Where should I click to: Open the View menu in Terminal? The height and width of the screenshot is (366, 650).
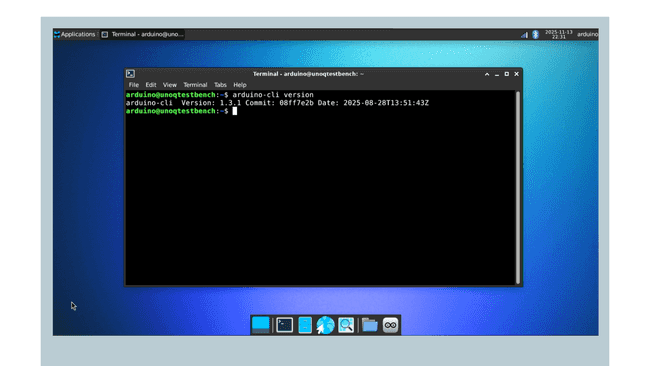(x=170, y=85)
